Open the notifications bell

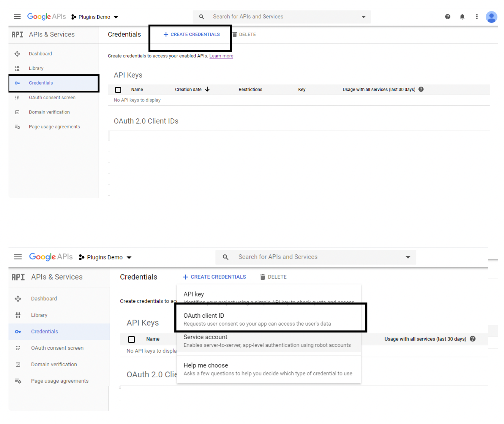(462, 16)
